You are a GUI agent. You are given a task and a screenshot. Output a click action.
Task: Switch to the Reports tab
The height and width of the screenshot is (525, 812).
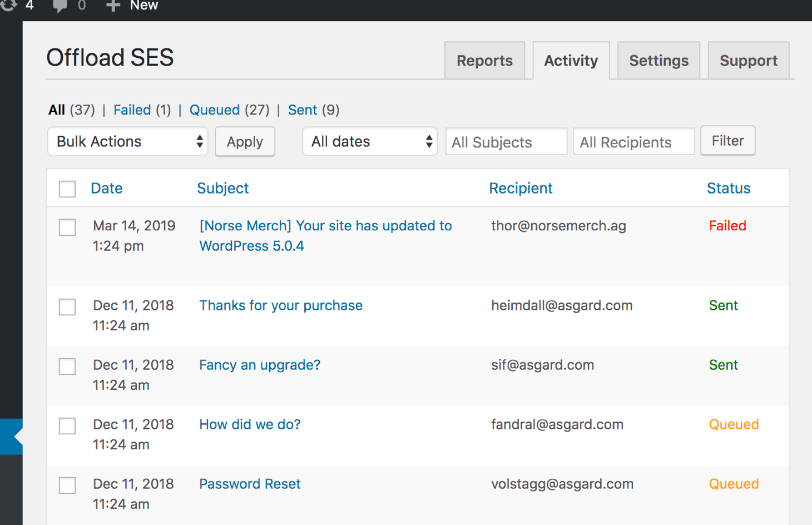484,61
